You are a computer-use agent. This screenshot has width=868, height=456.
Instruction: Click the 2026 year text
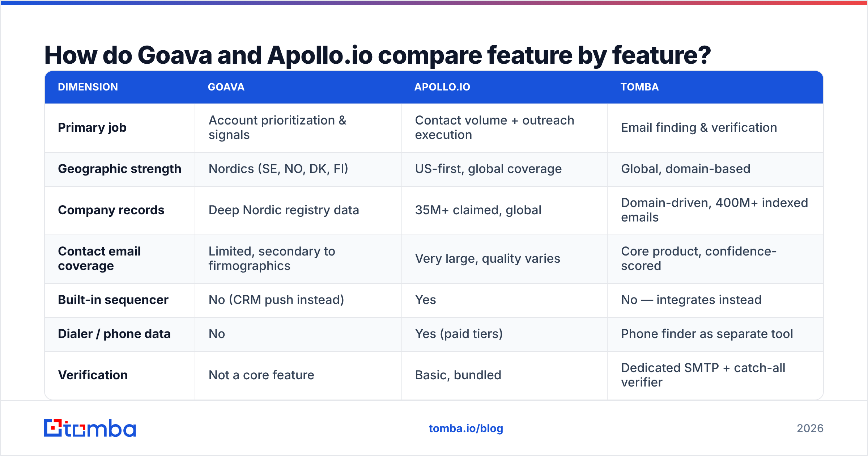click(810, 428)
